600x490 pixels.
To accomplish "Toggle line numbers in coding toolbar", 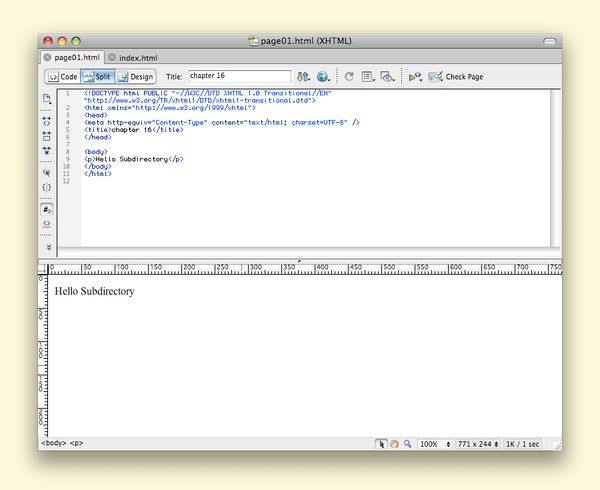I will 46,209.
